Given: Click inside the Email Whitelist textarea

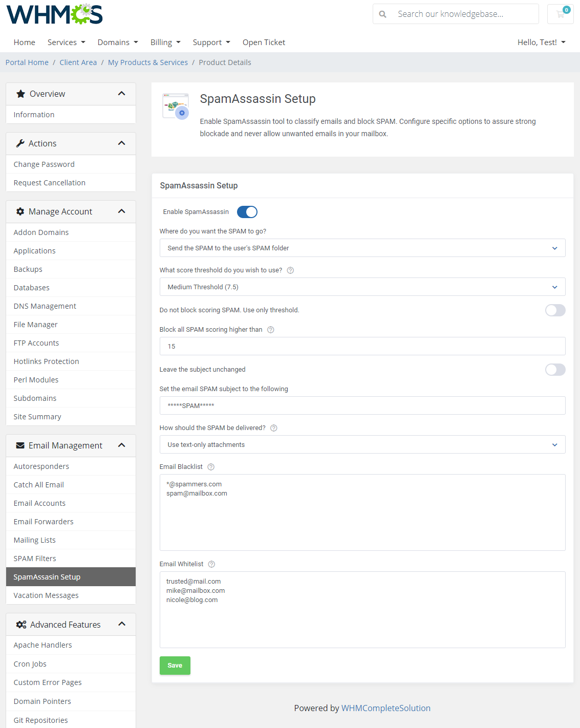Looking at the screenshot, I should coord(362,610).
